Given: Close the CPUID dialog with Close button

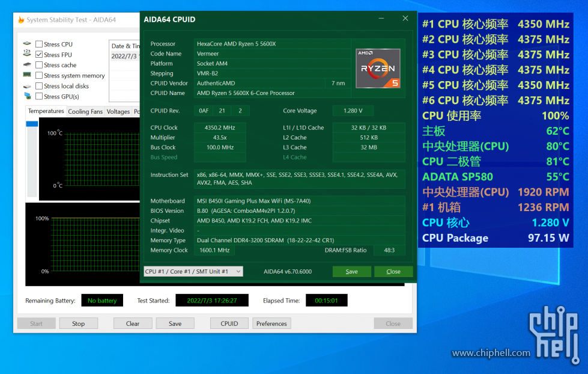Looking at the screenshot, I should 393,272.
